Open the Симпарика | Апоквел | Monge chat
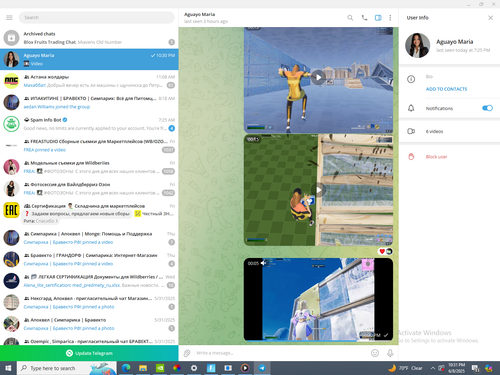This screenshot has height=375, width=500. click(89, 238)
